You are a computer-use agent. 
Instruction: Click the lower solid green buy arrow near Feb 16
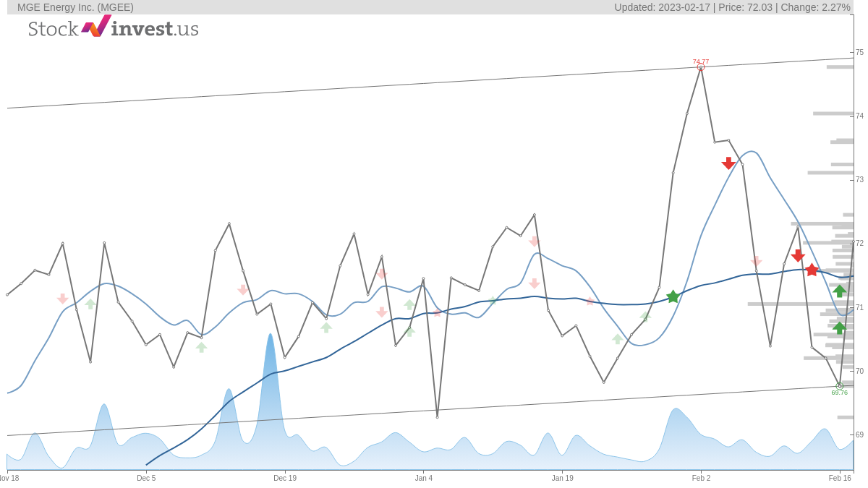[x=839, y=328]
